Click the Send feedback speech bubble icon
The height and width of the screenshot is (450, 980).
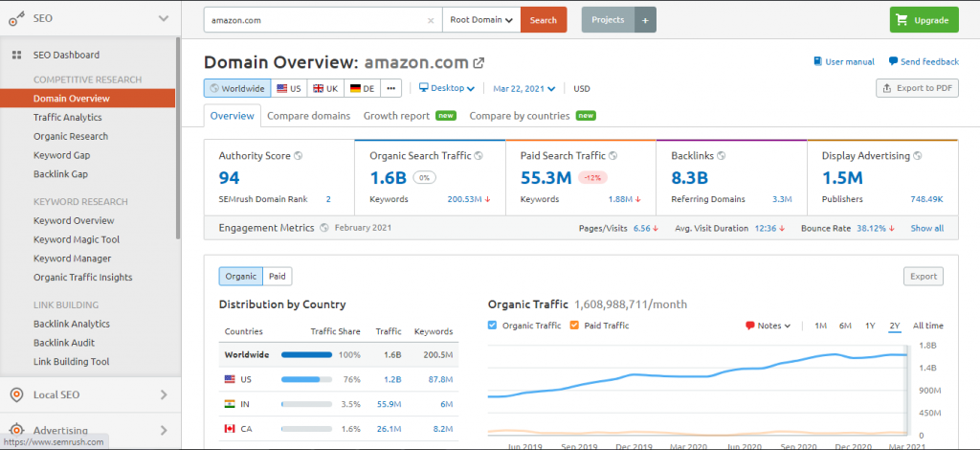coord(893,61)
